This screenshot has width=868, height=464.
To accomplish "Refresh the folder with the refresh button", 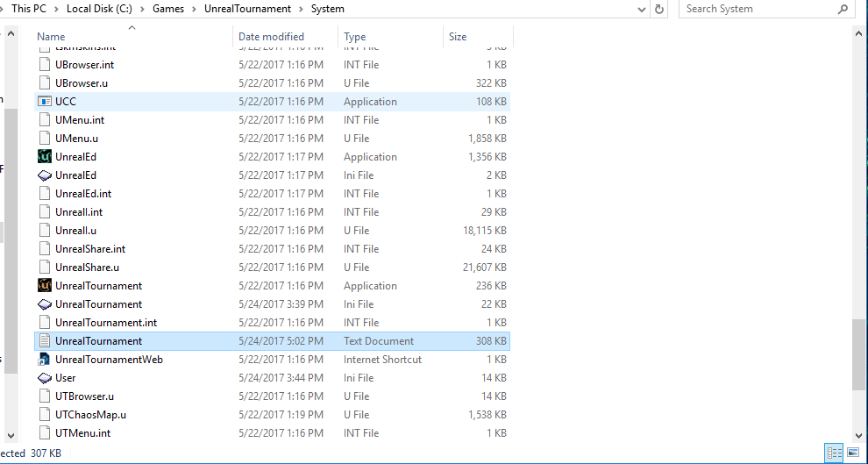I will coord(658,9).
